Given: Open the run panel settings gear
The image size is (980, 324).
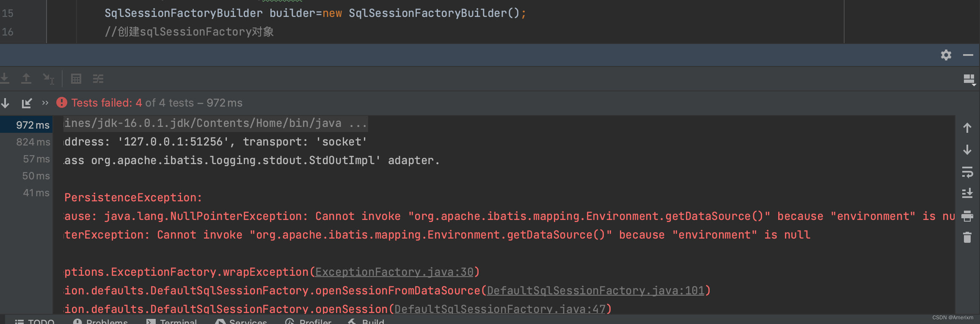Looking at the screenshot, I should pos(946,55).
